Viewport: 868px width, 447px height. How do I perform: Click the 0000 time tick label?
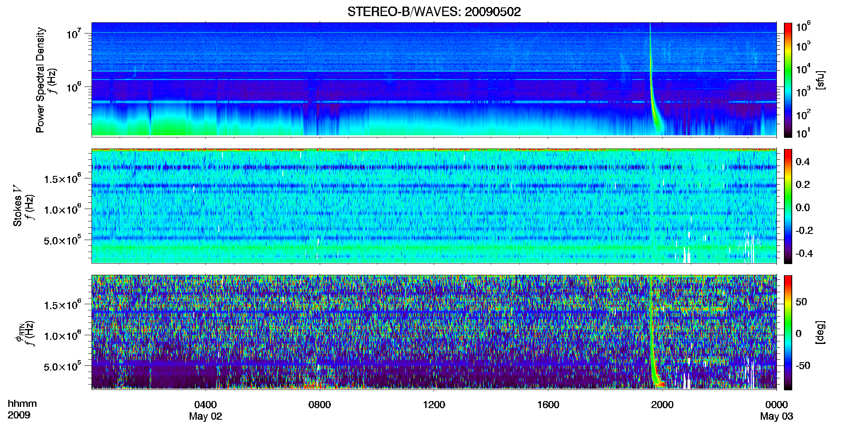click(776, 404)
